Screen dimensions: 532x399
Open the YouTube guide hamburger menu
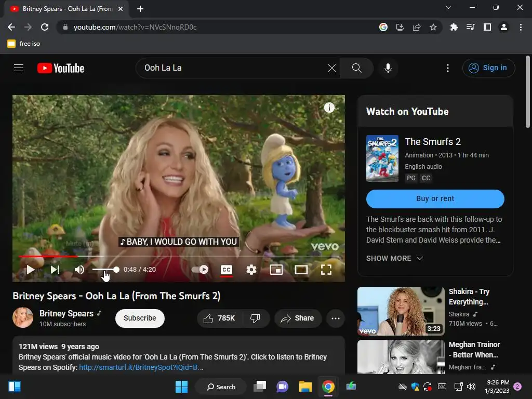tap(19, 68)
